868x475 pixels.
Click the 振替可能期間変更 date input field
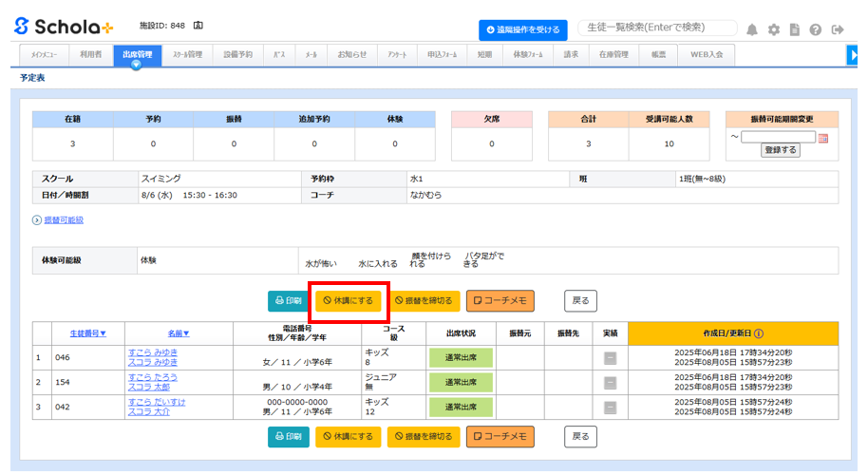(778, 138)
